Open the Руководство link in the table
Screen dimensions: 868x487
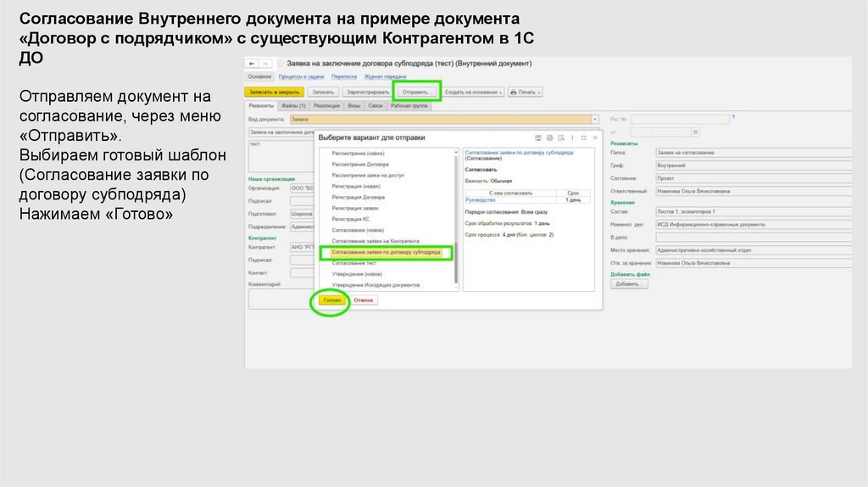(x=481, y=200)
